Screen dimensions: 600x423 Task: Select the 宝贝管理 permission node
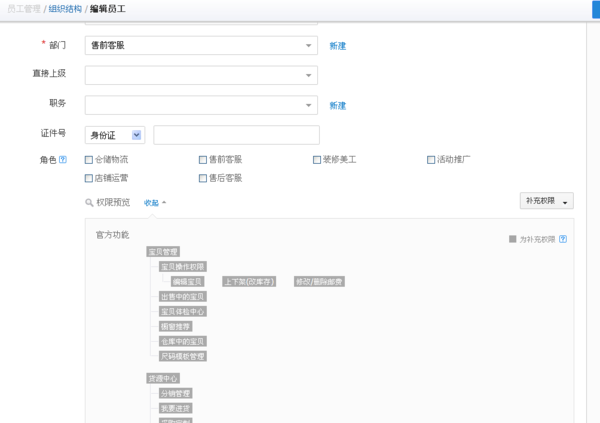point(163,252)
